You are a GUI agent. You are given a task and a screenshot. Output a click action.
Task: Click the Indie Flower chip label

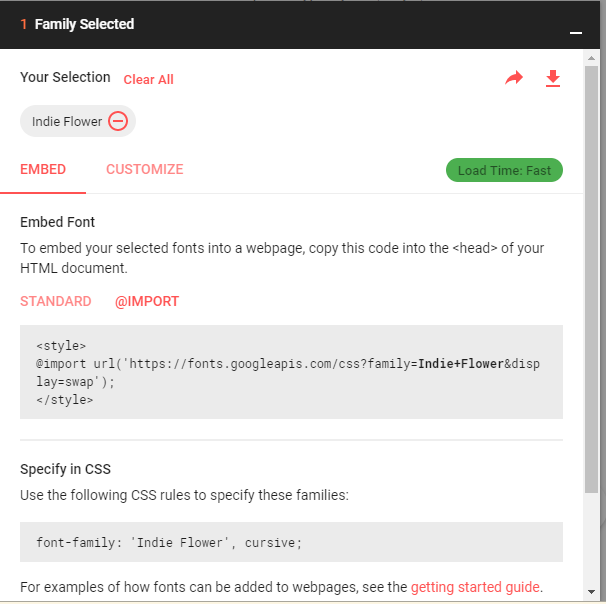[x=67, y=122]
